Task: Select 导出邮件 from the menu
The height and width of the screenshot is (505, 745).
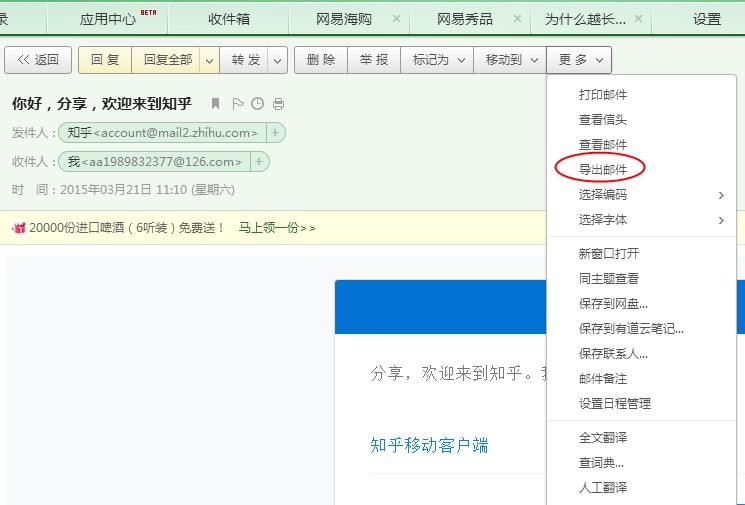Action: click(x=602, y=170)
